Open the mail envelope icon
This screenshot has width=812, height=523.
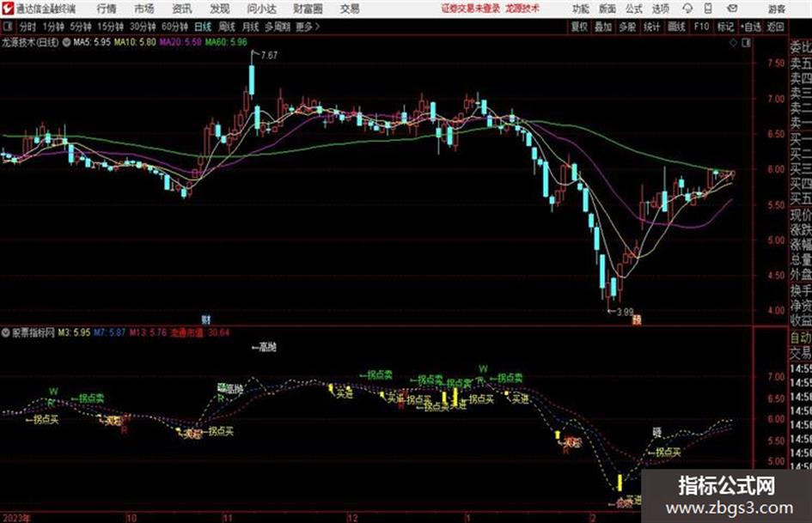(x=732, y=9)
